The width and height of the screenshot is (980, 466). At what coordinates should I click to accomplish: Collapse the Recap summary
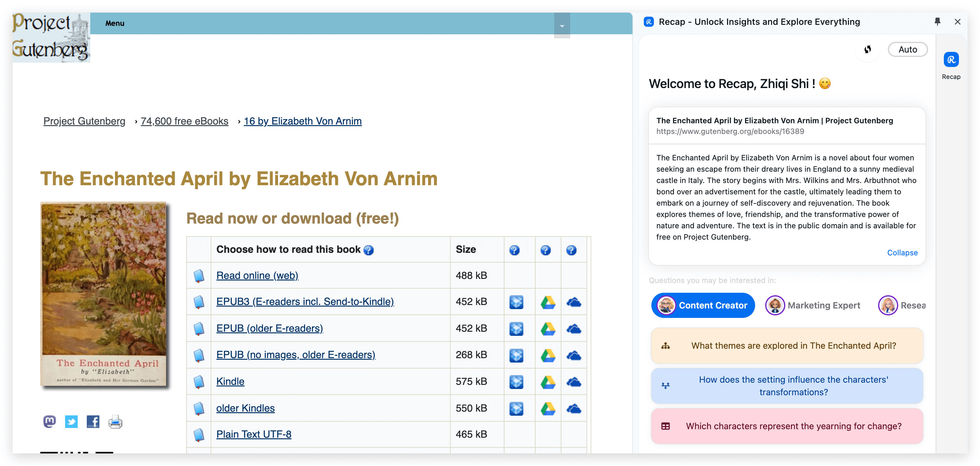(x=902, y=252)
